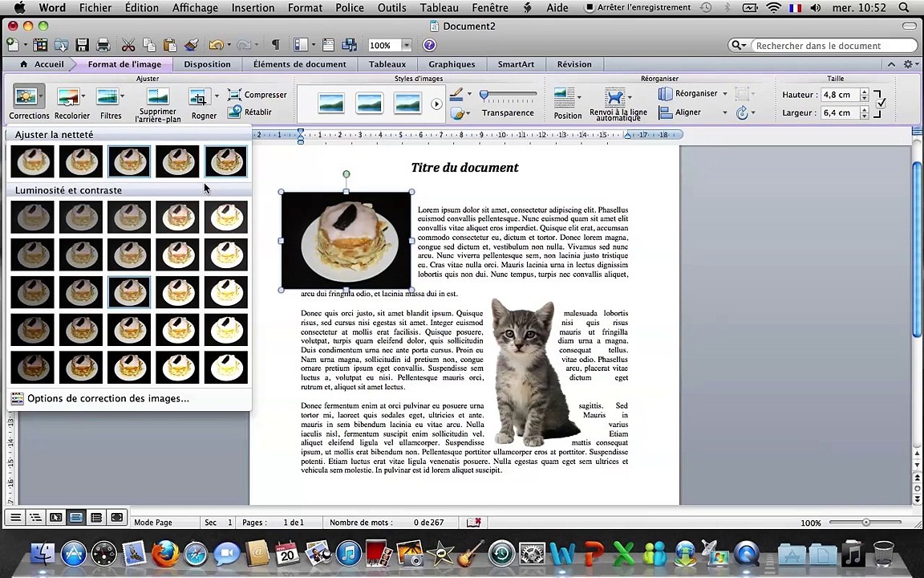Image resolution: width=924 pixels, height=578 pixels.
Task: Select top-left brightness contrast thumbnail
Action: [x=32, y=217]
